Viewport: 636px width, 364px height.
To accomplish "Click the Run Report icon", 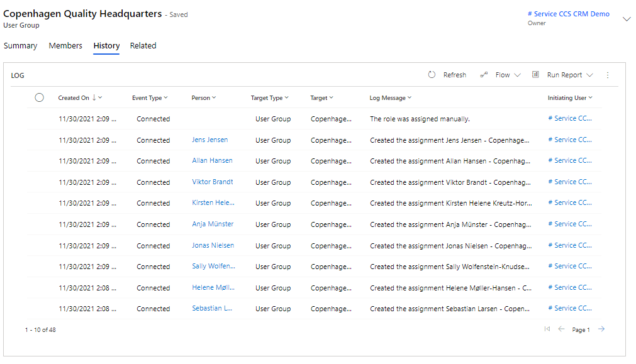I will pos(535,75).
